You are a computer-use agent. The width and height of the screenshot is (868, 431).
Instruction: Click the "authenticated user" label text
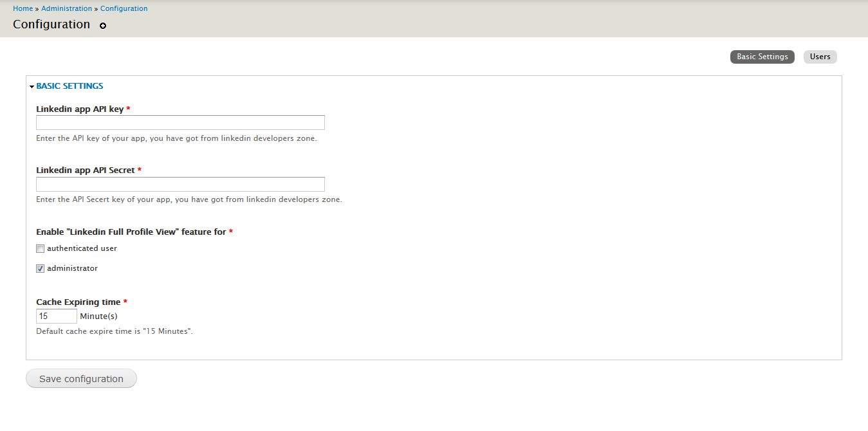82,248
